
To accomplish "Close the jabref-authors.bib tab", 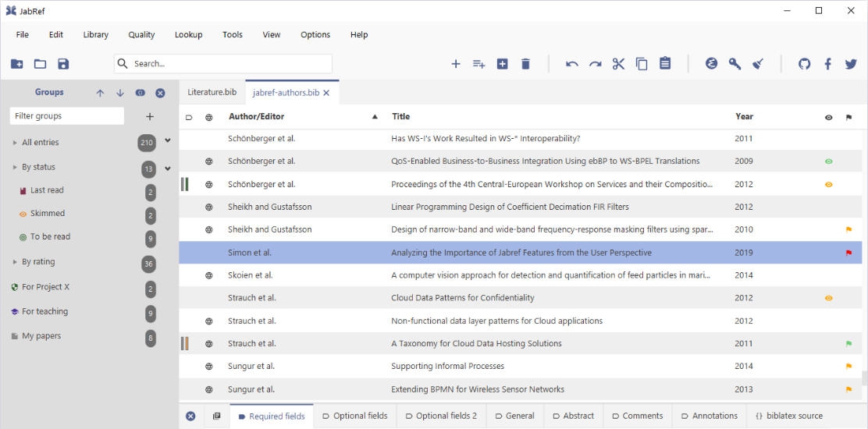I will (326, 93).
